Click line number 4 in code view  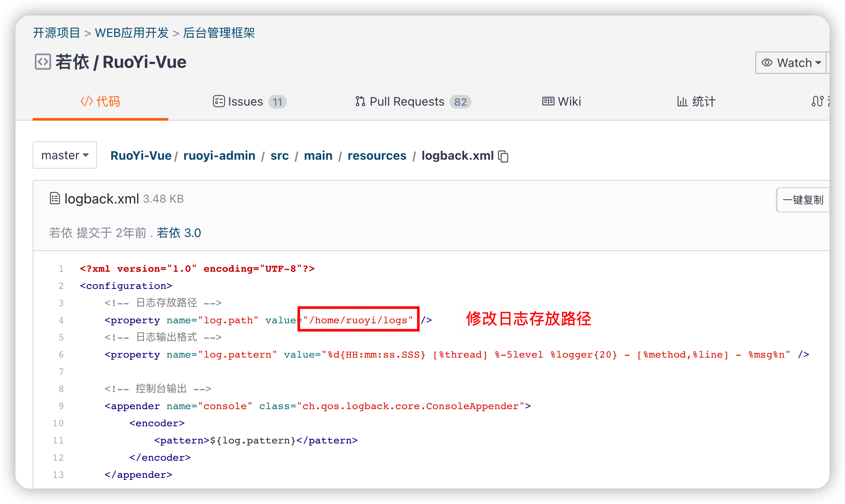[x=61, y=320]
